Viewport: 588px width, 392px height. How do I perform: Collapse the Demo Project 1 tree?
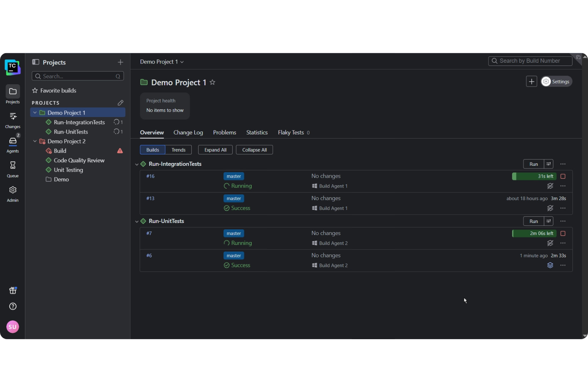(35, 112)
